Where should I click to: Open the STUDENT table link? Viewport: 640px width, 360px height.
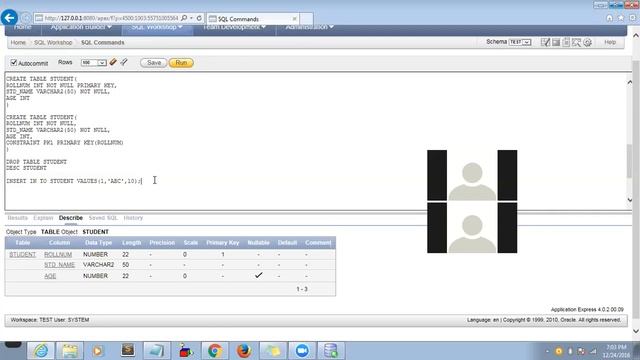coord(22,254)
